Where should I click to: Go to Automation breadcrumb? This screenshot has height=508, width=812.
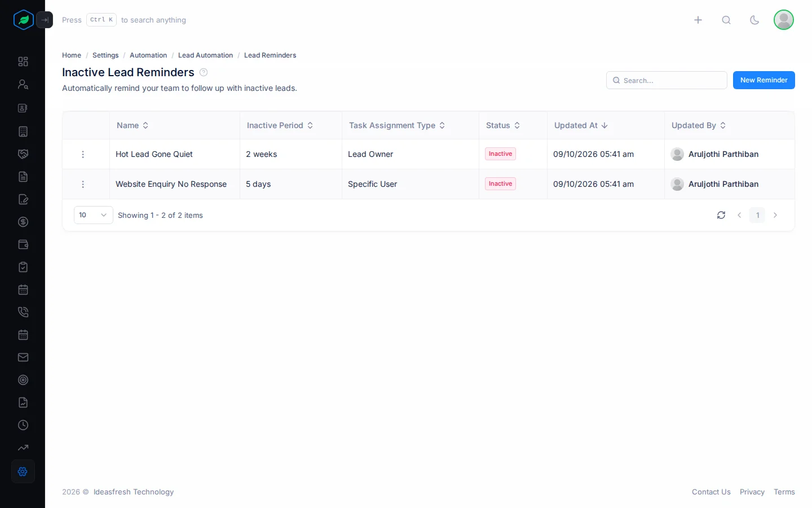148,55
